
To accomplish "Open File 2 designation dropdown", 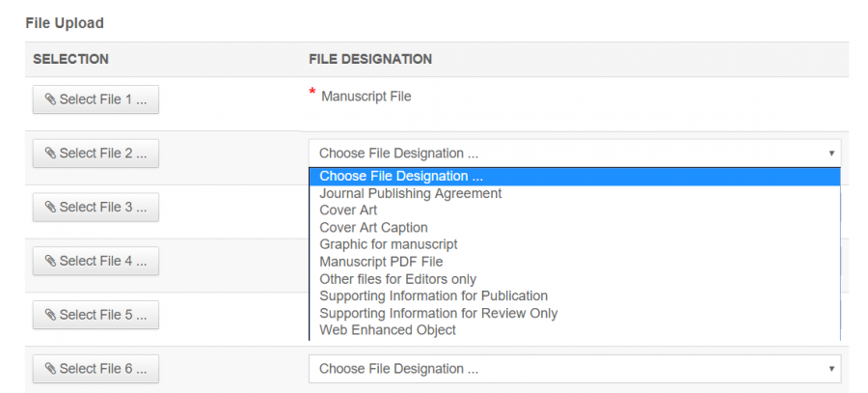I will click(x=574, y=153).
